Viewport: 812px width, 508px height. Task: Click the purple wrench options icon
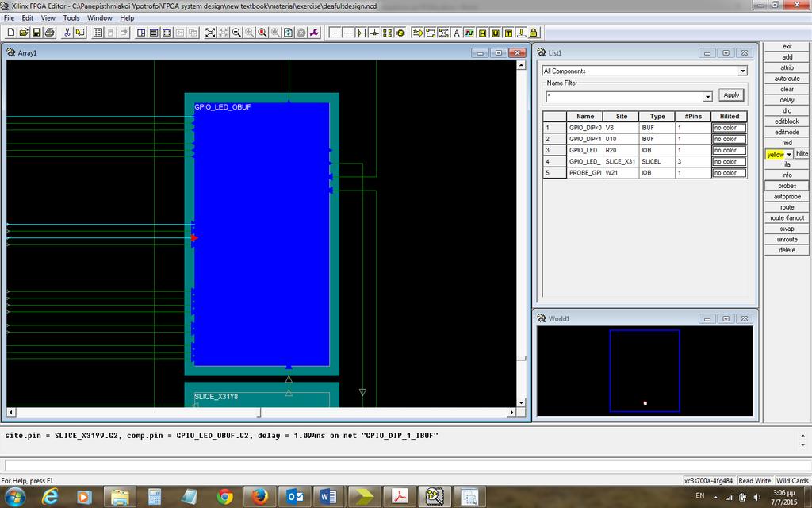click(x=314, y=33)
